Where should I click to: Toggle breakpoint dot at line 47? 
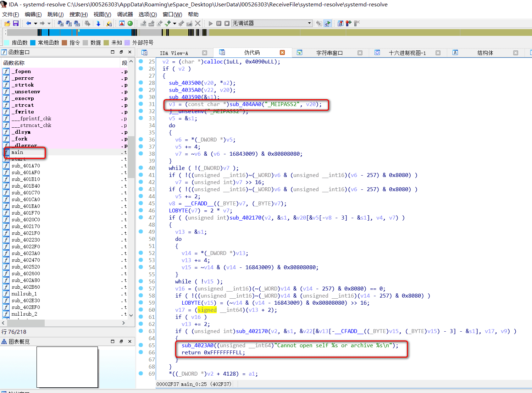[141, 217]
